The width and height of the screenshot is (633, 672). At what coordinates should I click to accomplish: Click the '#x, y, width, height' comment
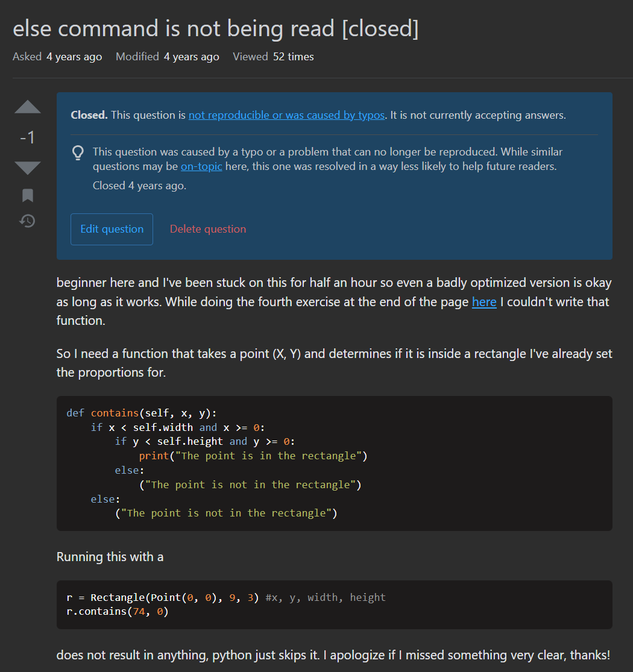tap(326, 597)
